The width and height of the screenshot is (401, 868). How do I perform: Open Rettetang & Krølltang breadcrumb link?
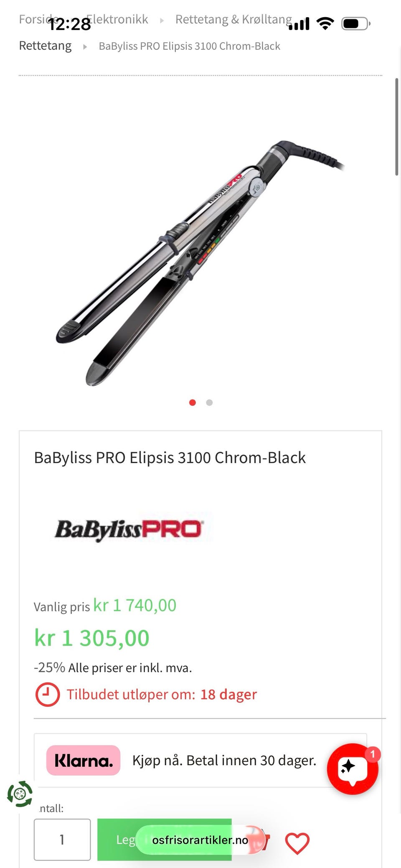click(233, 20)
